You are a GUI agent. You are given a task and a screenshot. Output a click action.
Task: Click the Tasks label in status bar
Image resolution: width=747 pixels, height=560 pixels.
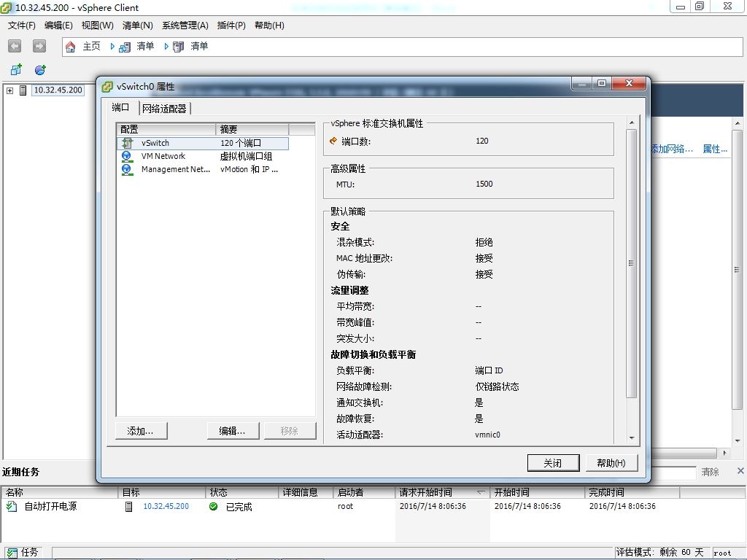pyautogui.click(x=29, y=553)
